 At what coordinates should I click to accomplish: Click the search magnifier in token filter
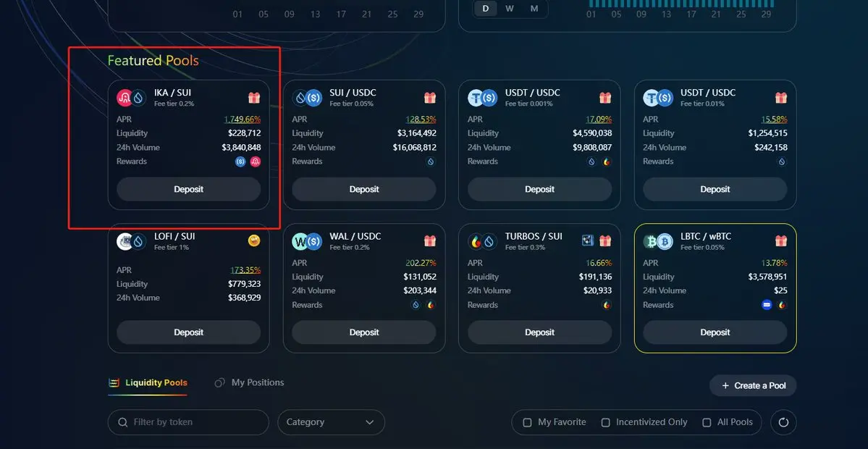[x=123, y=422]
